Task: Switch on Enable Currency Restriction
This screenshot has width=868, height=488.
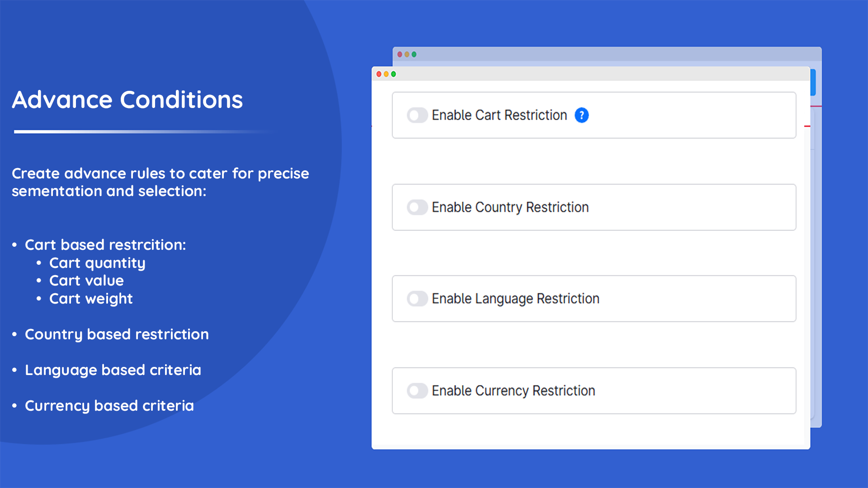Action: [417, 391]
